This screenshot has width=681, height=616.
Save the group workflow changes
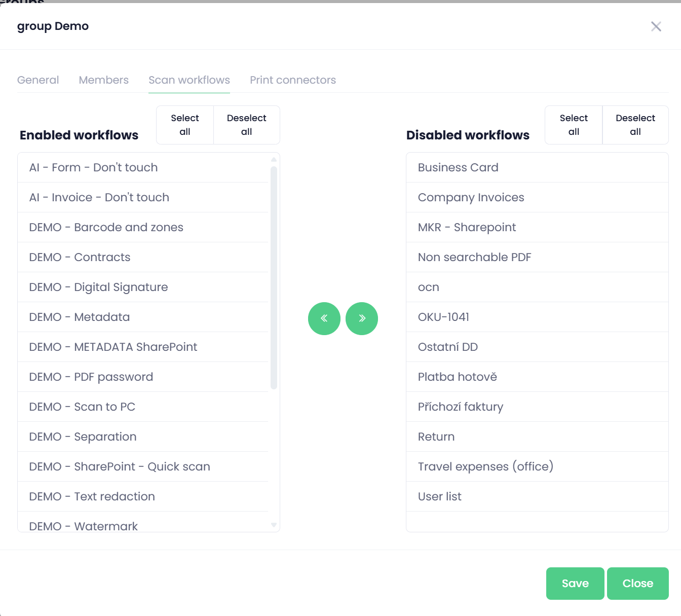click(575, 584)
